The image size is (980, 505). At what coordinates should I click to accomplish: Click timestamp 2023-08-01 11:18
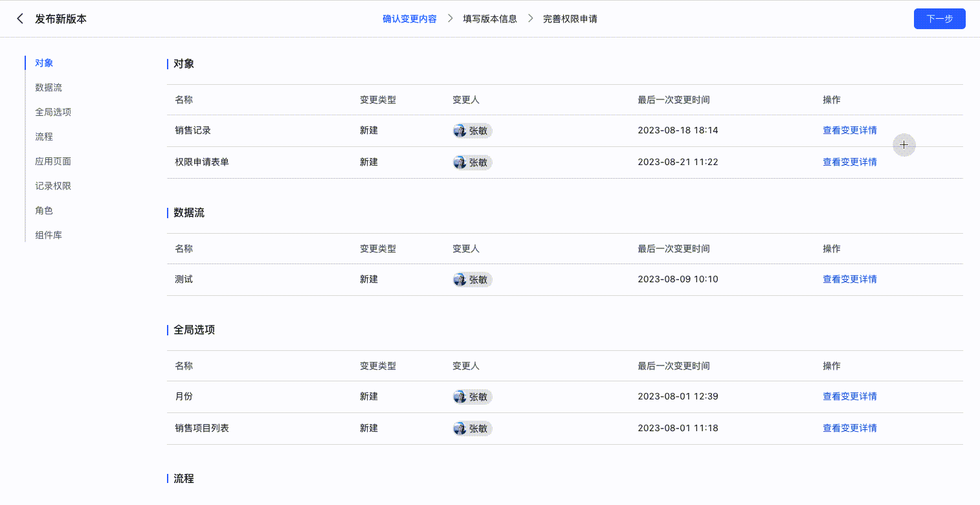[678, 428]
